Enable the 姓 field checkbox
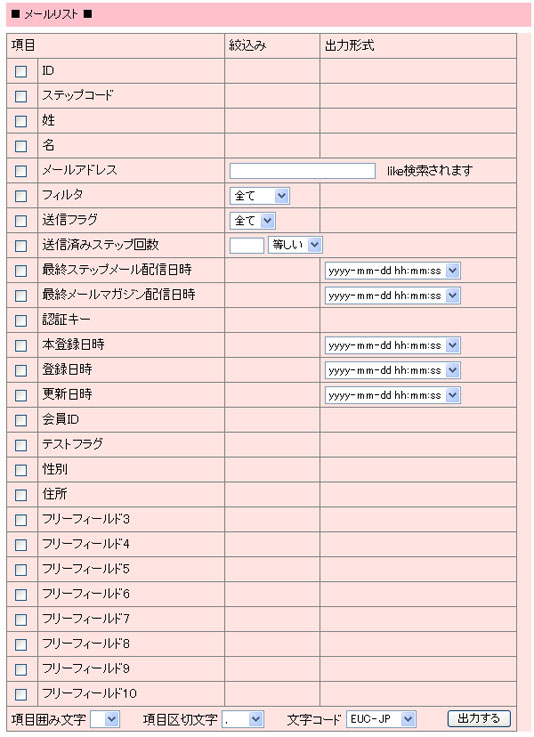The height and width of the screenshot is (737, 534). click(x=21, y=121)
